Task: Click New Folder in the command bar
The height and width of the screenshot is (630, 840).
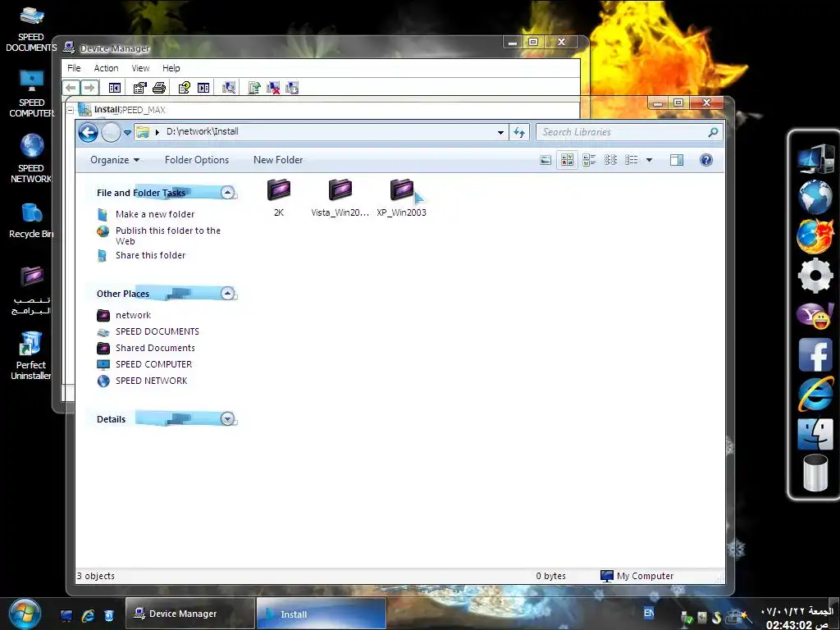Action: click(x=278, y=160)
